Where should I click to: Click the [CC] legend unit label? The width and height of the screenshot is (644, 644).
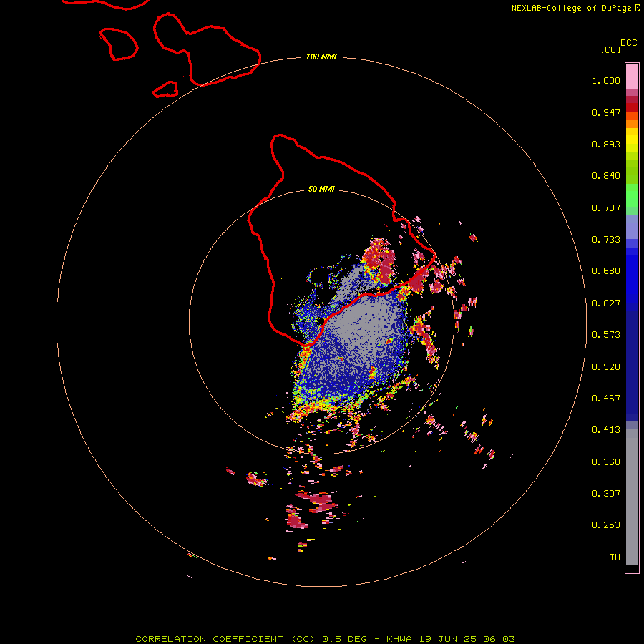(610, 49)
